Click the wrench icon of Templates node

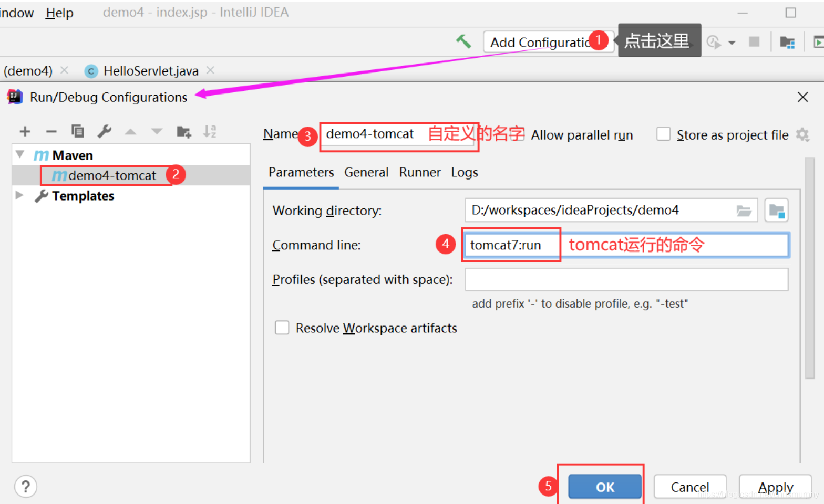click(x=42, y=196)
